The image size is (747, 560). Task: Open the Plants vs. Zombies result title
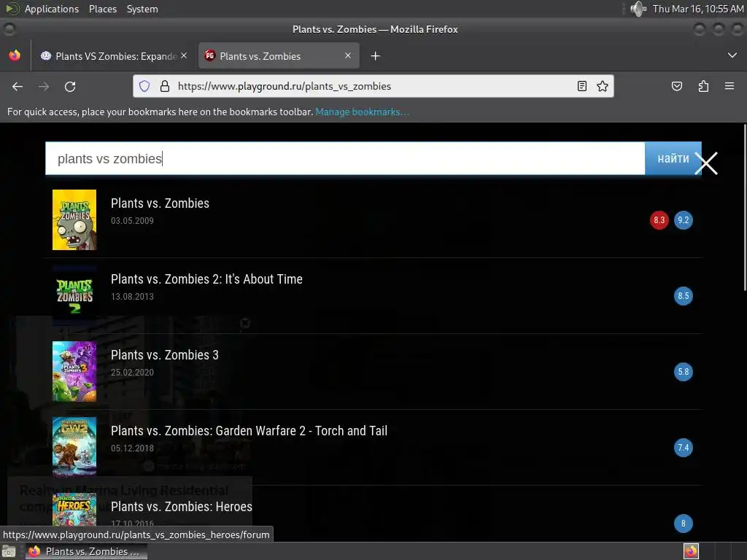point(160,203)
